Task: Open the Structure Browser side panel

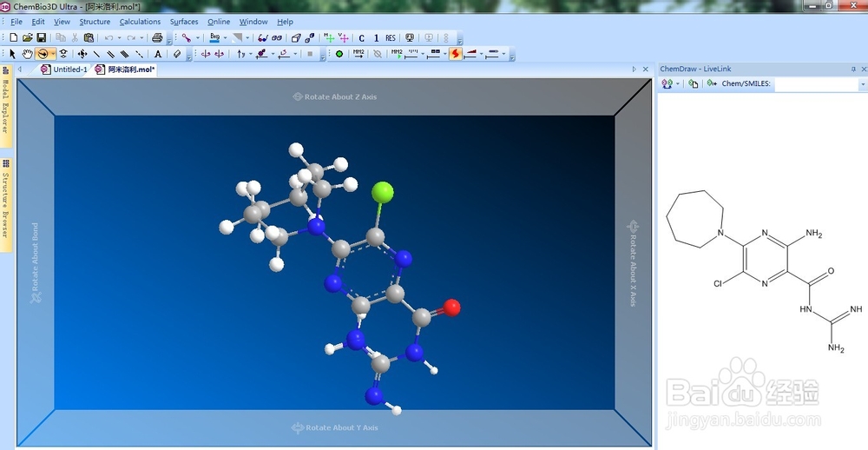Action: [5, 205]
